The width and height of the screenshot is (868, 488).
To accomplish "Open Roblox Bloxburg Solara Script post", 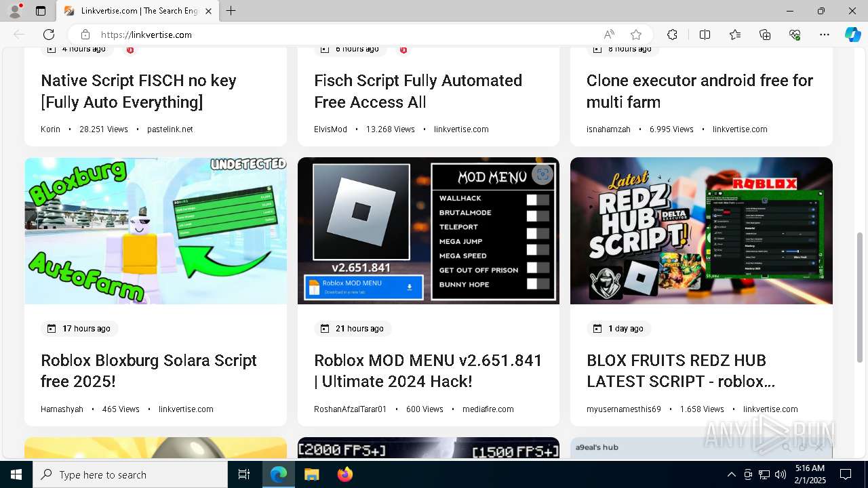I will coord(149,371).
